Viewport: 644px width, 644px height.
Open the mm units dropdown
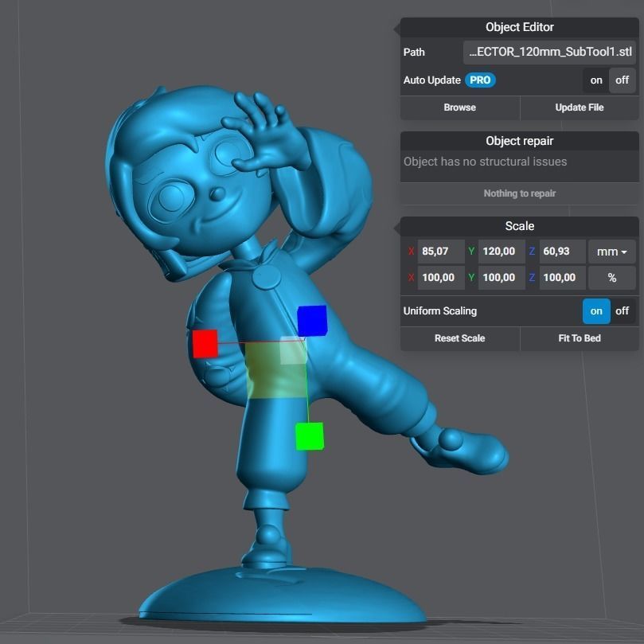611,252
